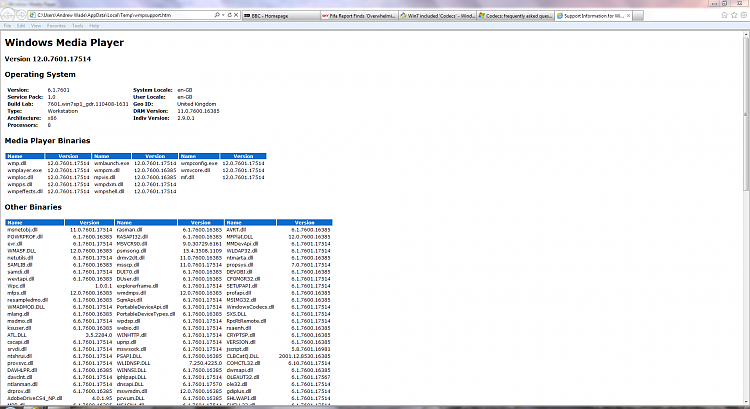Click the wmp.dll entry
This screenshot has height=409, width=750.
pos(17,163)
